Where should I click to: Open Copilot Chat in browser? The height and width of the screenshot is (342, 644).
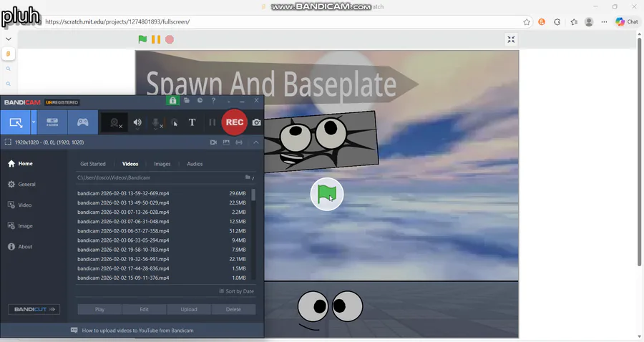click(x=627, y=21)
